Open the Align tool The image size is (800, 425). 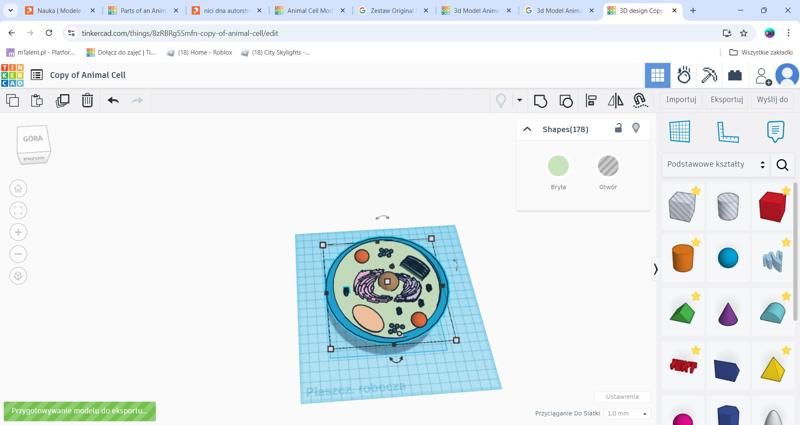[591, 101]
